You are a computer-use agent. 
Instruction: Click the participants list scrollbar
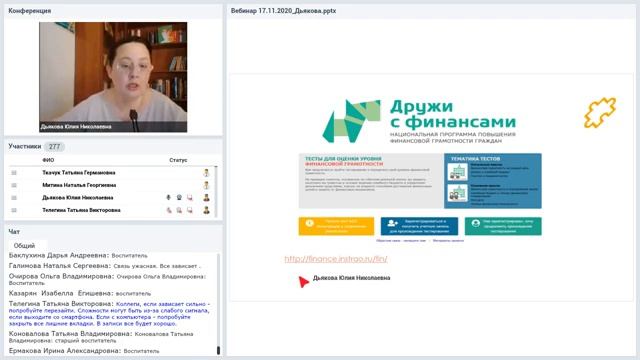[x=216, y=191]
